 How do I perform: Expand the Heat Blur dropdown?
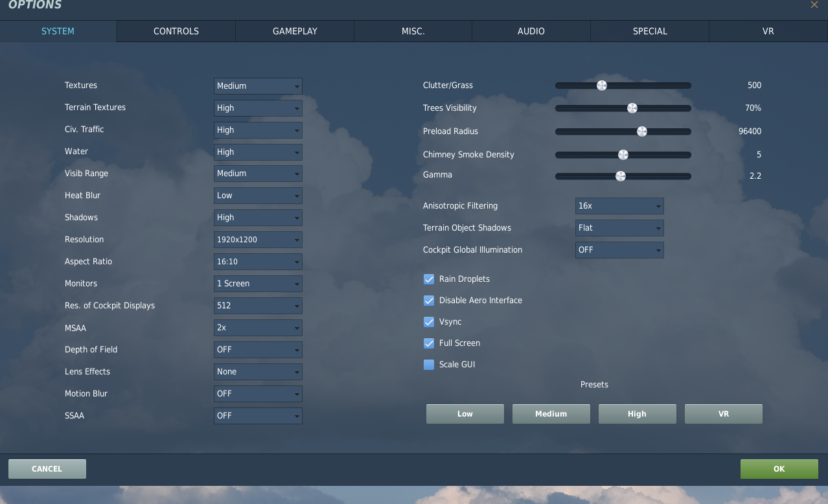(x=258, y=196)
